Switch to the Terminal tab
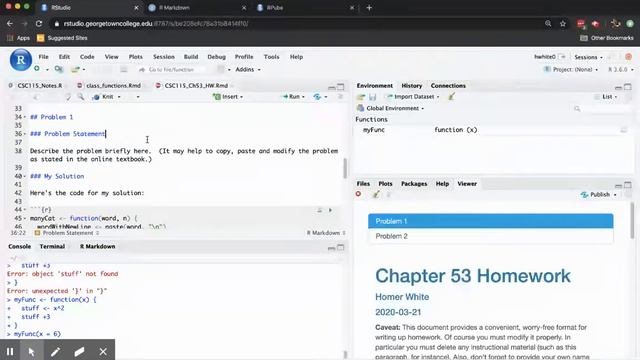 52,247
